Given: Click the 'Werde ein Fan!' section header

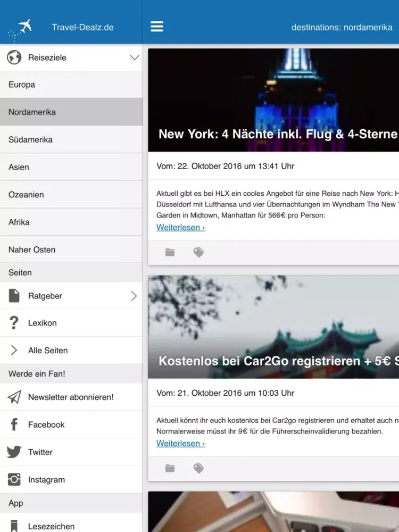Looking at the screenshot, I should point(71,373).
